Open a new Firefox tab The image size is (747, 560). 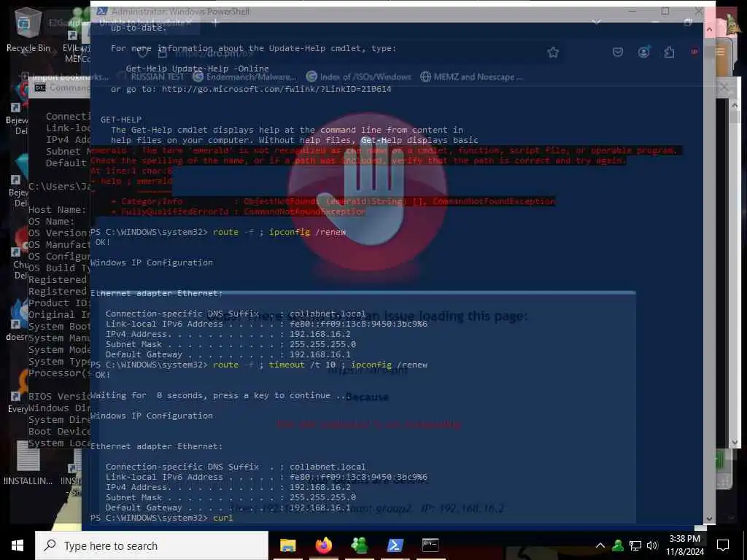[215, 22]
